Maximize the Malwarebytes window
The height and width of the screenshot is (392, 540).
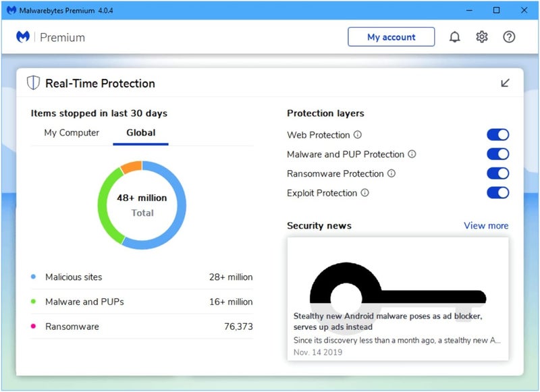click(x=496, y=10)
